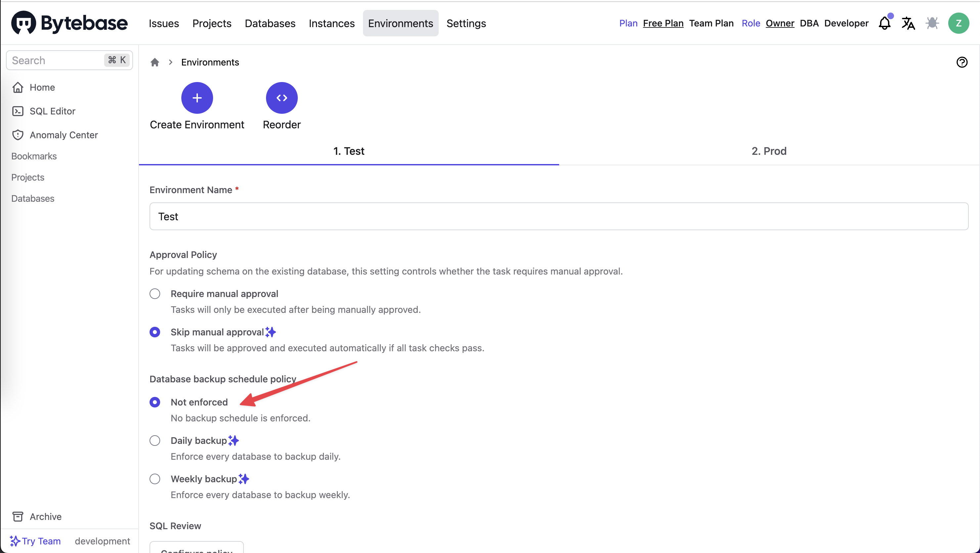
Task: Enable Daily backup policy
Action: pyautogui.click(x=155, y=441)
